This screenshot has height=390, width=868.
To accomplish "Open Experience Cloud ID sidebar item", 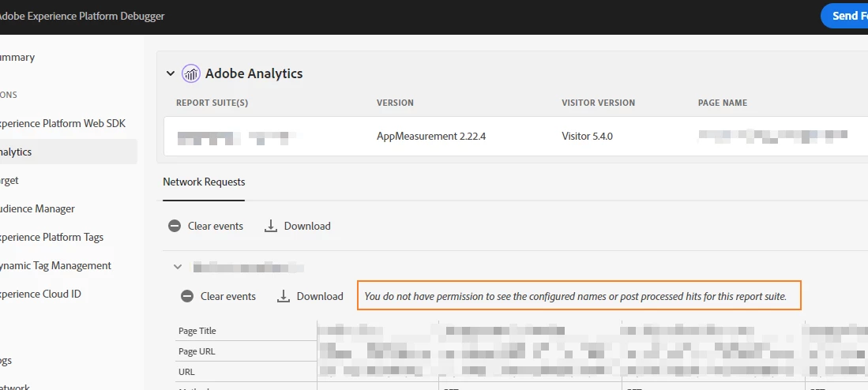I will coord(40,294).
